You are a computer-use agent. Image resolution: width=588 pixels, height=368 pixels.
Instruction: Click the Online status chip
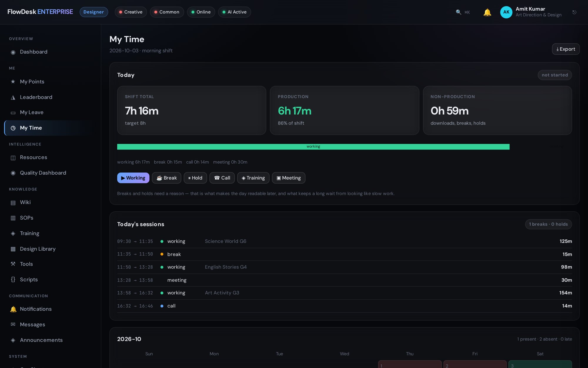[201, 12]
